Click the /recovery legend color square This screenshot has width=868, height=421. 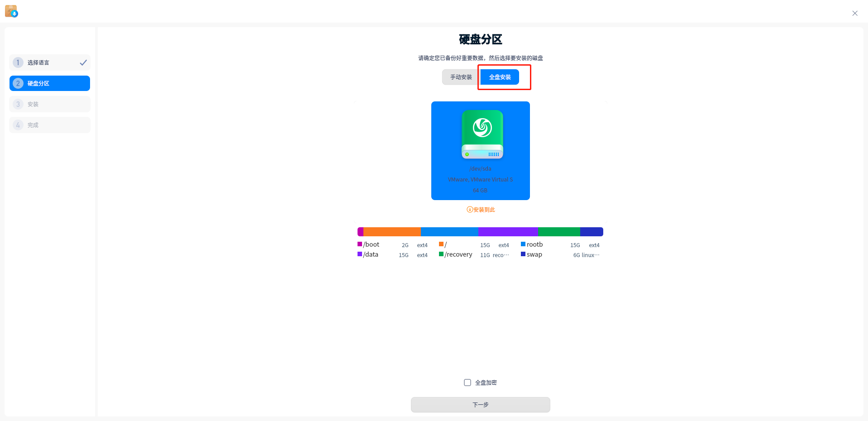point(441,254)
